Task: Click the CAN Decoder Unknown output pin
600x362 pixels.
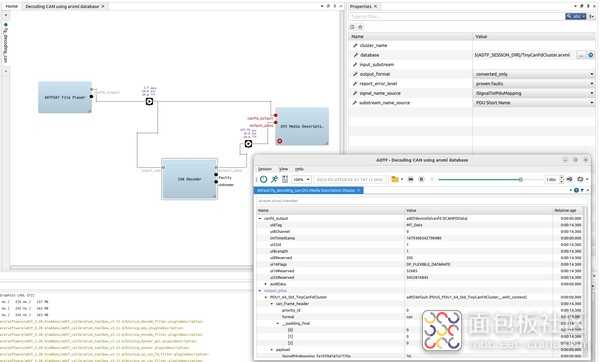Action: [216, 182]
